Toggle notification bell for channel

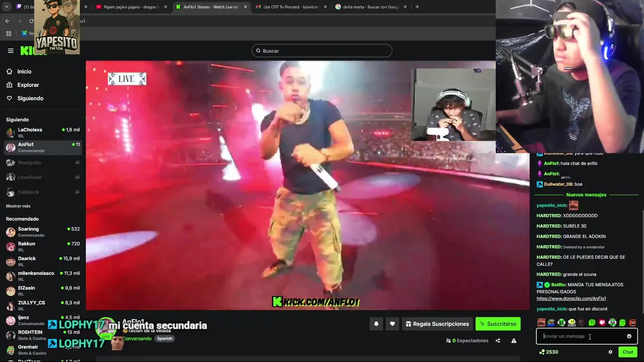pyautogui.click(x=376, y=324)
